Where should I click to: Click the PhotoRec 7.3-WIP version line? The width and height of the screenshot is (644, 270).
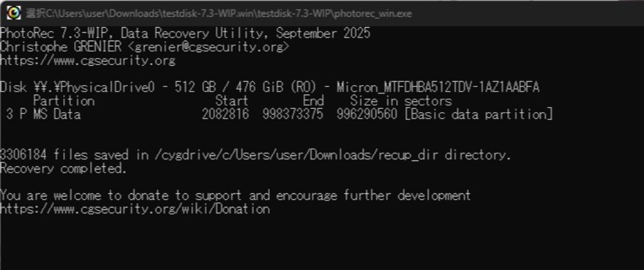pos(185,33)
